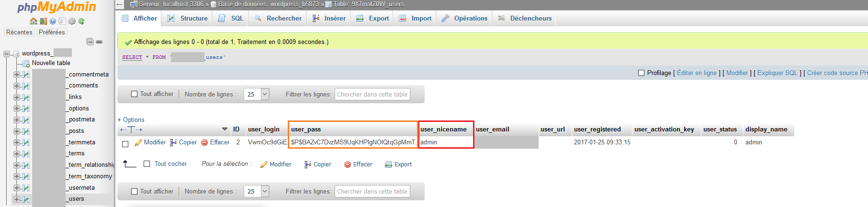Open the navigation settings gear icon
The image size is (868, 207).
(x=72, y=21)
